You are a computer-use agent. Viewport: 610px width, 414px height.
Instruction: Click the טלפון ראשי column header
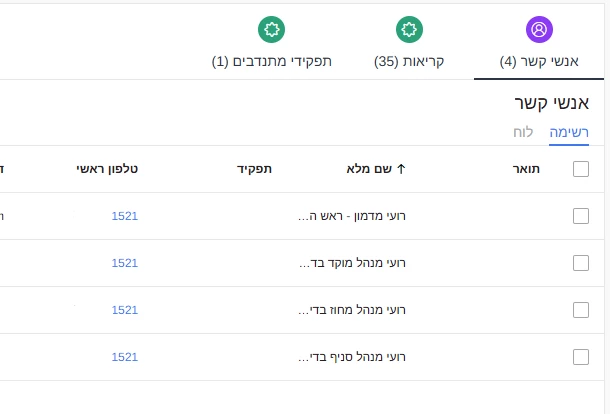pyautogui.click(x=107, y=169)
